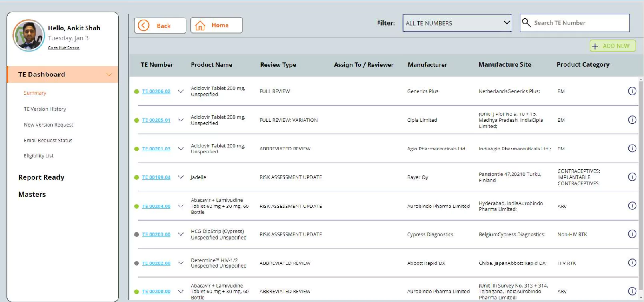Show info for Cypress Diagnostics row
Screen dimensions: 644x302
[x=632, y=234]
